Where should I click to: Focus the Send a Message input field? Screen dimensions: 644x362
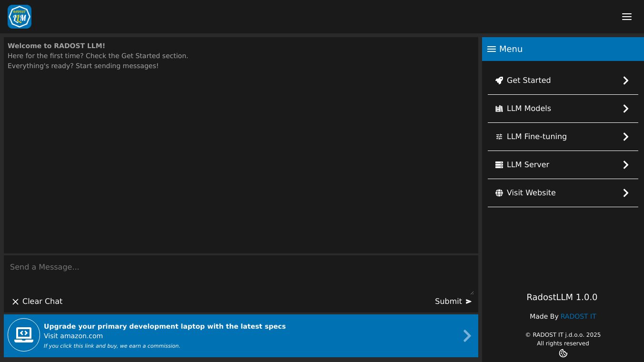coord(241,275)
